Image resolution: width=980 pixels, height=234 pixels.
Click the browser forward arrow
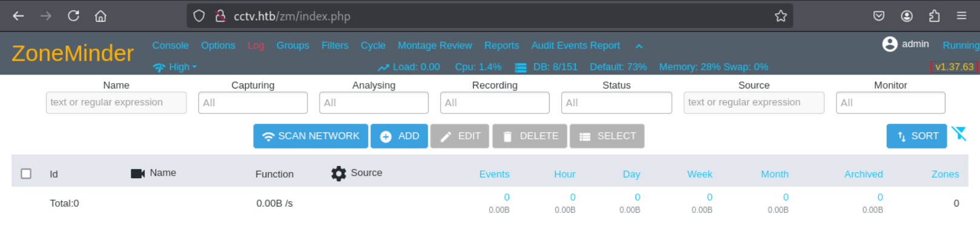46,16
